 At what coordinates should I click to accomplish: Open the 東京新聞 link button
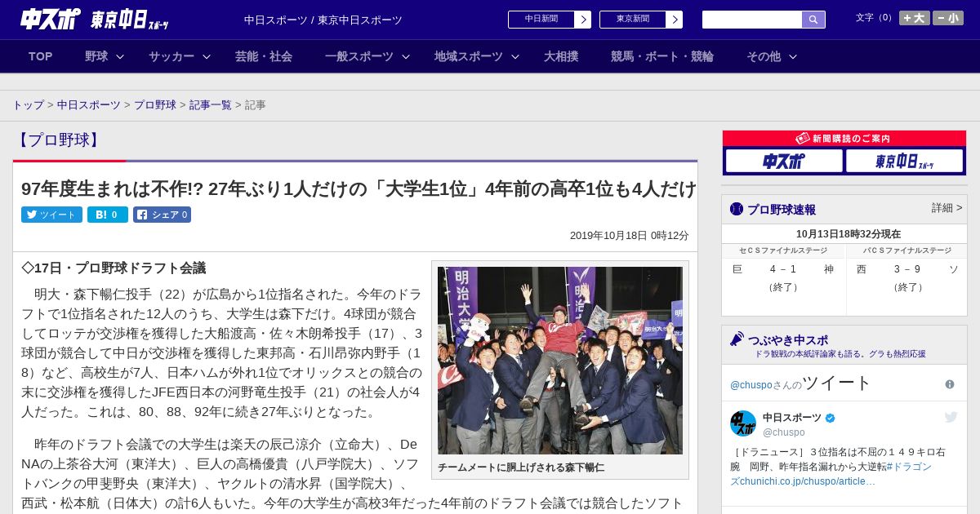[633, 20]
